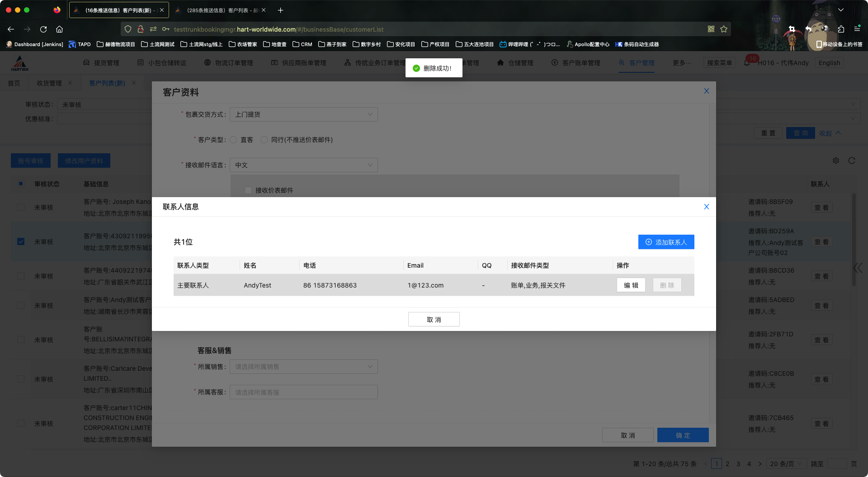Click the browser reload page icon
Image resolution: width=868 pixels, height=477 pixels.
click(43, 29)
